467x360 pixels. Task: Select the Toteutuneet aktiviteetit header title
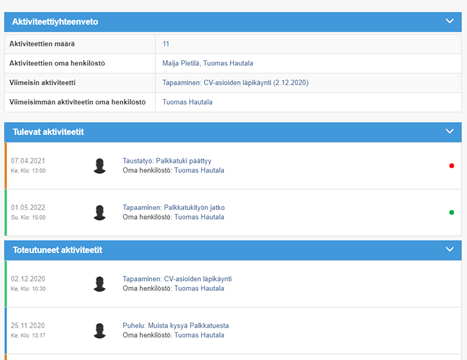[x=57, y=250]
